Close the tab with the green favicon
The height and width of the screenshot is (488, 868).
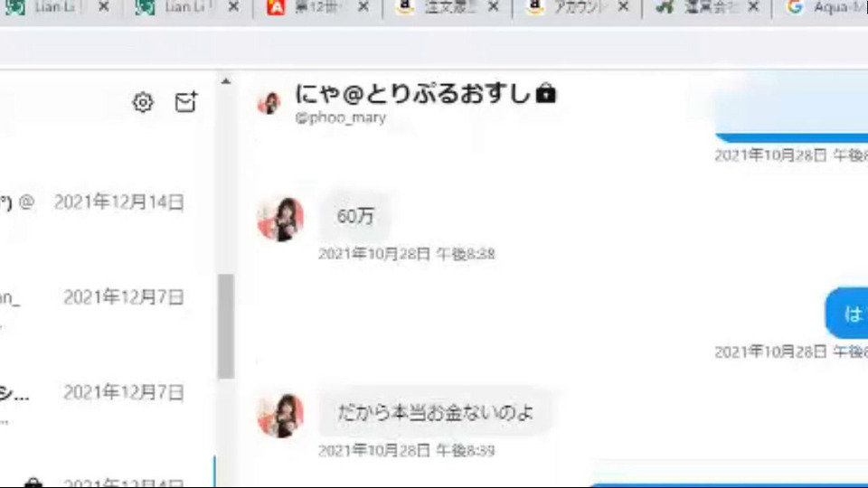(753, 7)
